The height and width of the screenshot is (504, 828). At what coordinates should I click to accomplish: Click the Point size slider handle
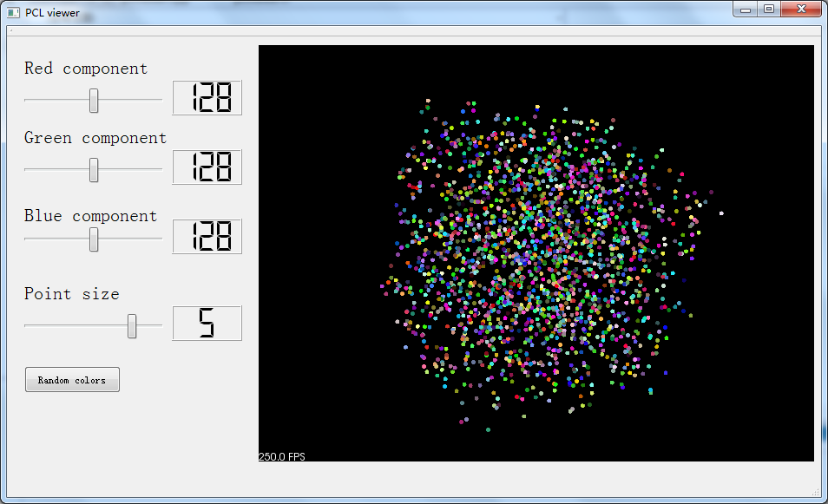point(132,326)
